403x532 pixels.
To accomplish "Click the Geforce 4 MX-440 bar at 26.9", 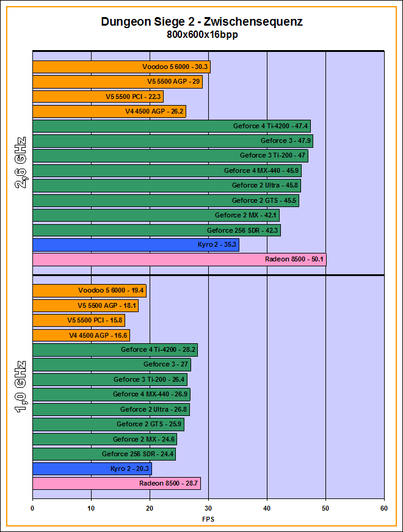I will pyautogui.click(x=111, y=395).
